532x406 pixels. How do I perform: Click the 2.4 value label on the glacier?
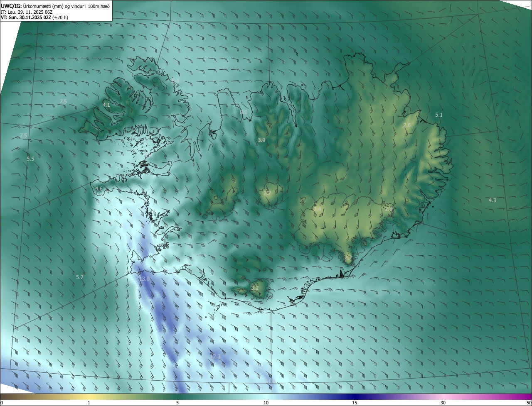pyautogui.click(x=317, y=210)
